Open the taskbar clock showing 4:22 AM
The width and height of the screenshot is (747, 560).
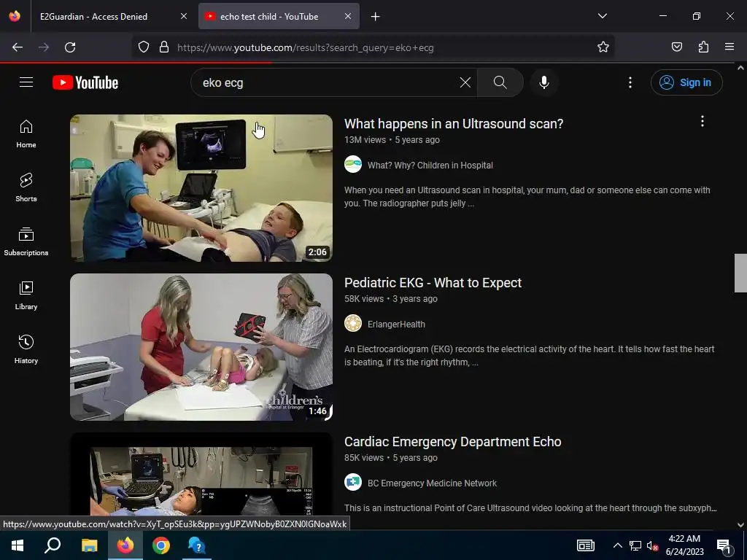coord(684,545)
